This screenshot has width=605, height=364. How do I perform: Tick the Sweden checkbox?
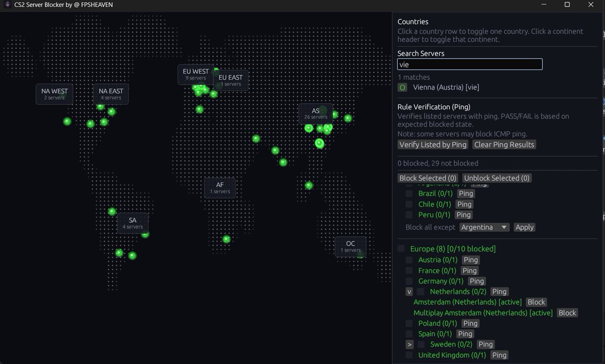[420, 345]
